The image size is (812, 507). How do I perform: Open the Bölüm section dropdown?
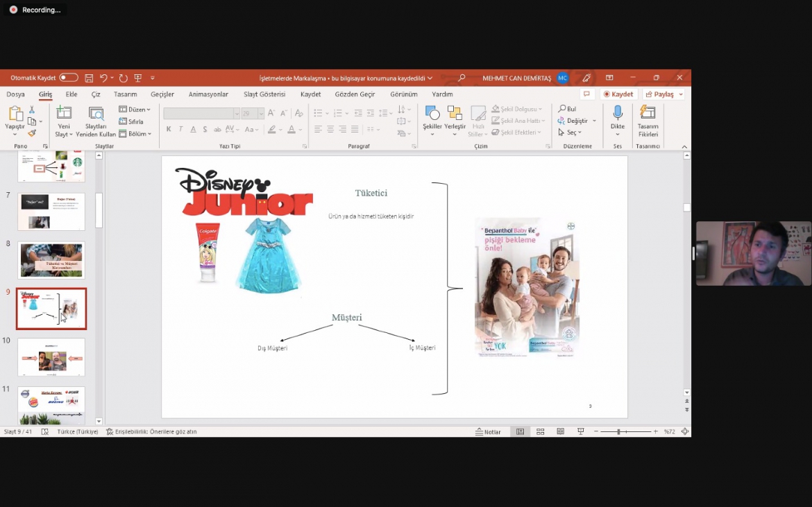(135, 133)
